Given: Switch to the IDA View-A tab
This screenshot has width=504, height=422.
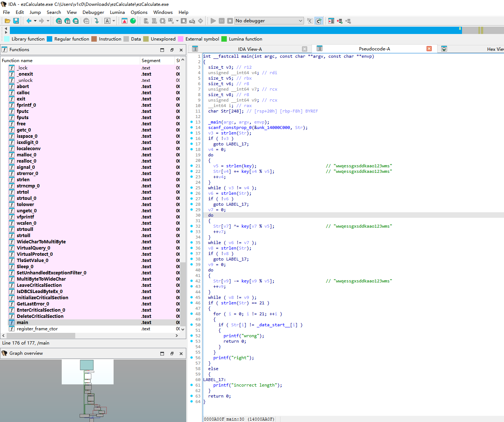Looking at the screenshot, I should 250,49.
